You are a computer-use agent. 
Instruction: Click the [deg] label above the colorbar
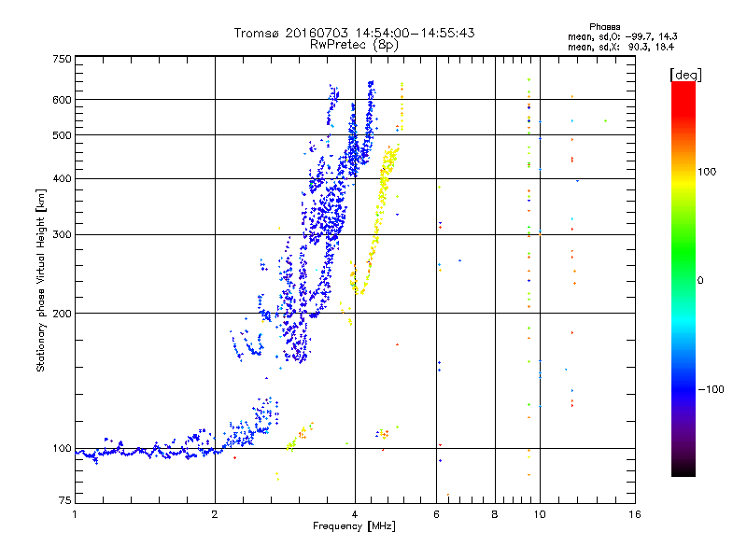click(x=685, y=75)
